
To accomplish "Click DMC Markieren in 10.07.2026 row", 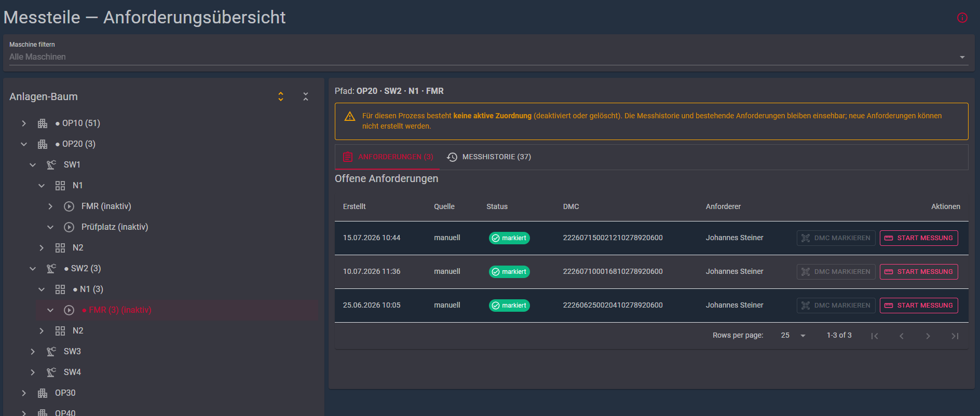I will coord(836,272).
